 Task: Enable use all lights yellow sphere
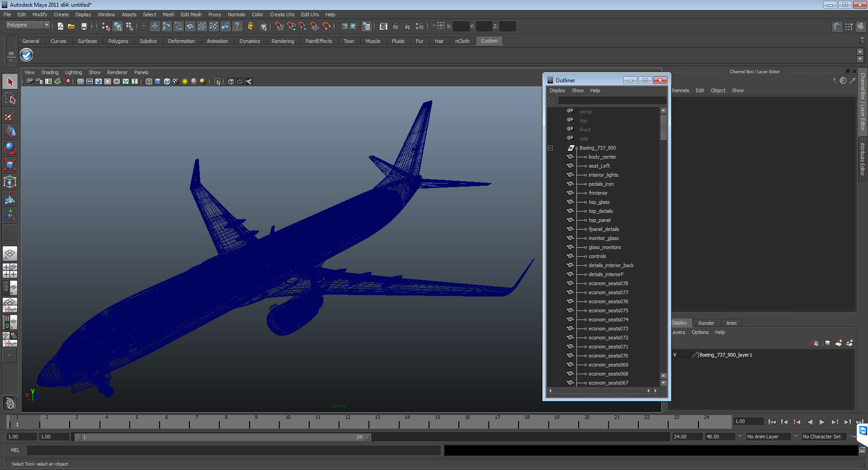[185, 81]
